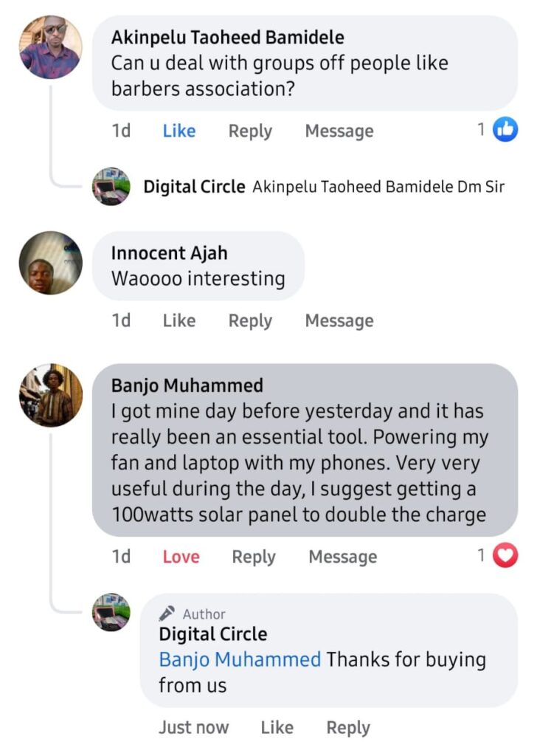Viewport: 537px width, 756px height.
Task: Reply to Akinpelu's barbers association comment
Action: (250, 131)
